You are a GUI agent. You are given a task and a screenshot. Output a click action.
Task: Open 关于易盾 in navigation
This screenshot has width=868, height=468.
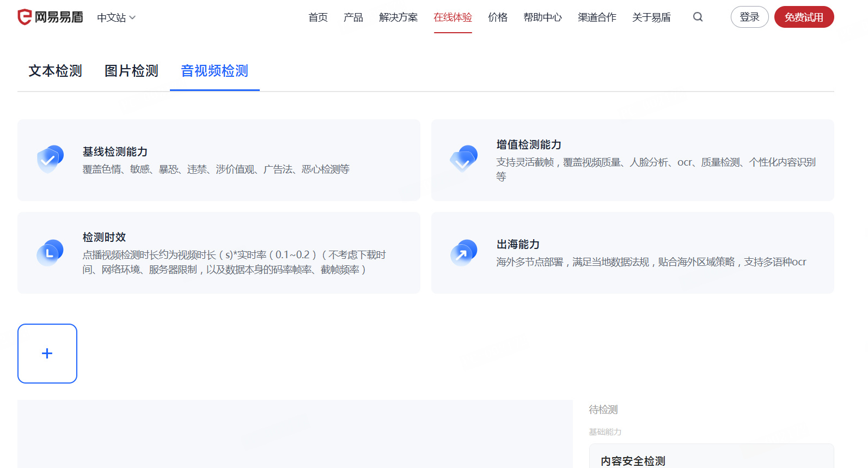652,17
